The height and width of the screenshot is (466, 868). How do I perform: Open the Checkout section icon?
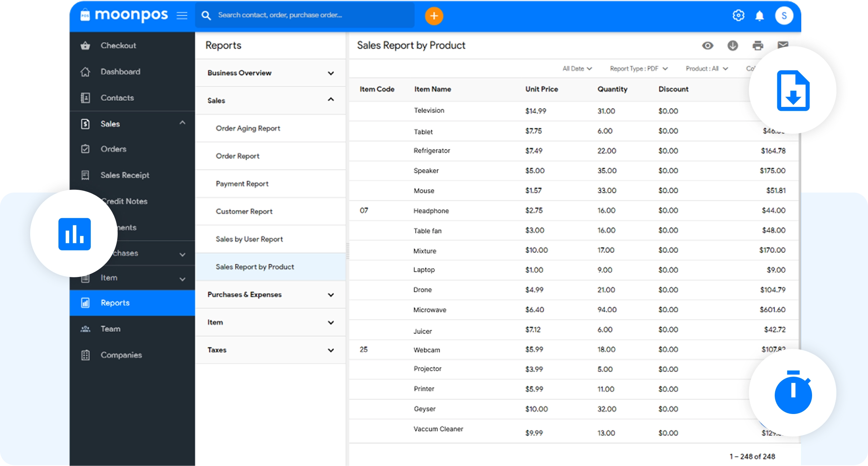click(85, 45)
